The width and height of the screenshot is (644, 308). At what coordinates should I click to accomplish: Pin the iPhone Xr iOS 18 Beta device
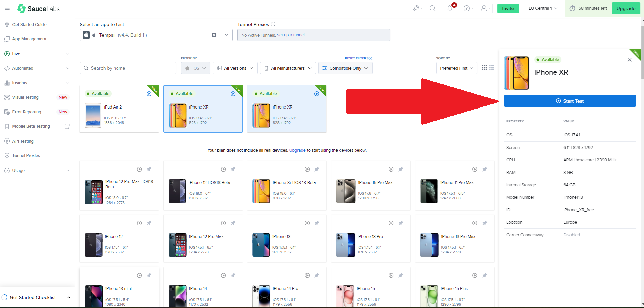pos(317,169)
